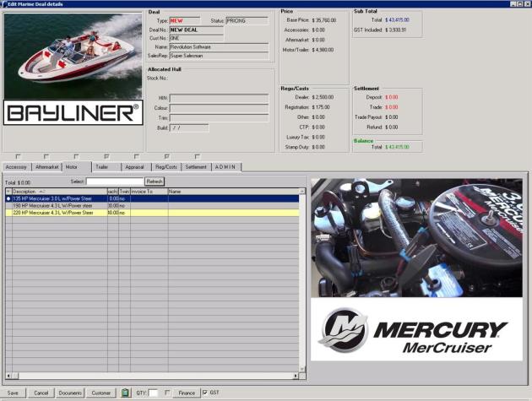Click the Trim field
532x401 pixels.
pos(219,117)
